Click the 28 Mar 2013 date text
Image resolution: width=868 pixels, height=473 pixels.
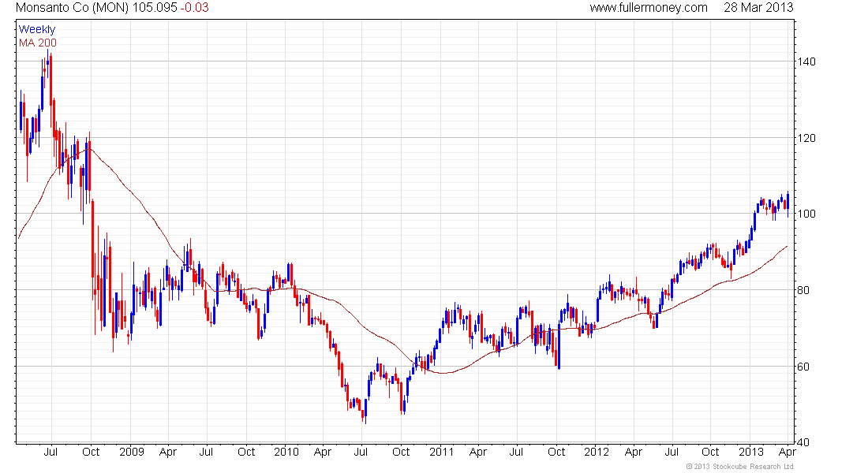(758, 8)
